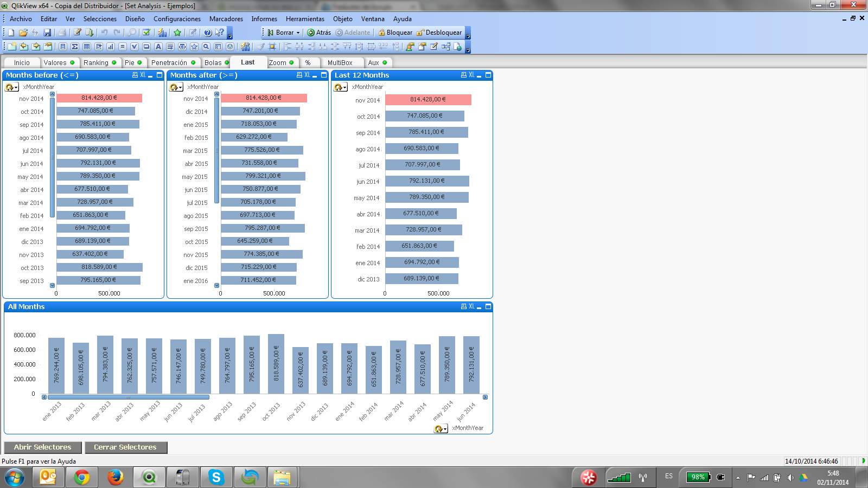
Task: Open the edit script tool
Action: click(77, 33)
